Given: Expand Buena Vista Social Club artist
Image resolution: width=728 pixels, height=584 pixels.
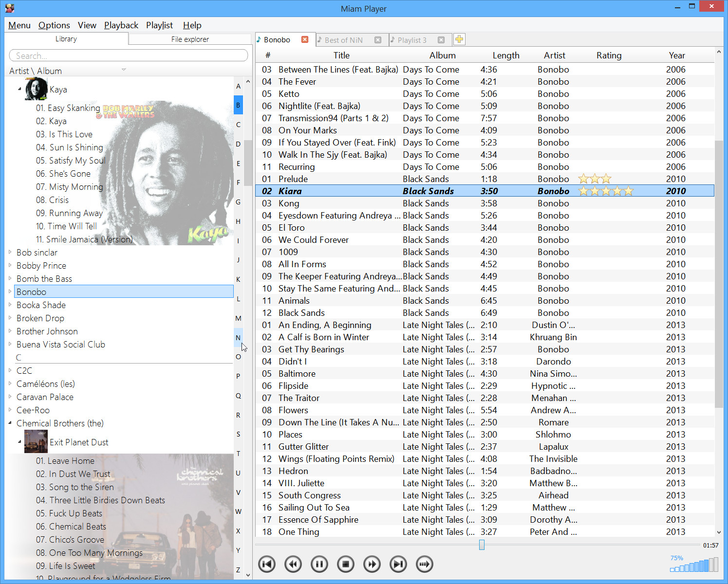Looking at the screenshot, I should pos(10,344).
